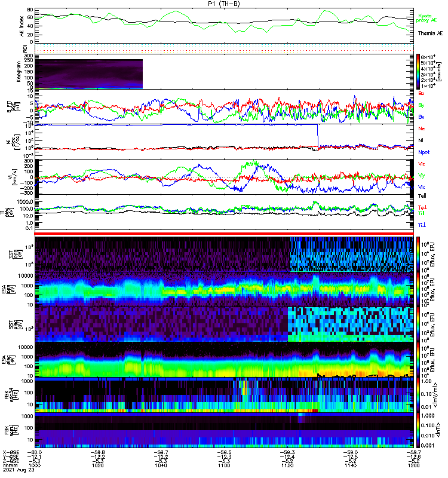Click the ESA electron Eflux color bar

(418, 360)
